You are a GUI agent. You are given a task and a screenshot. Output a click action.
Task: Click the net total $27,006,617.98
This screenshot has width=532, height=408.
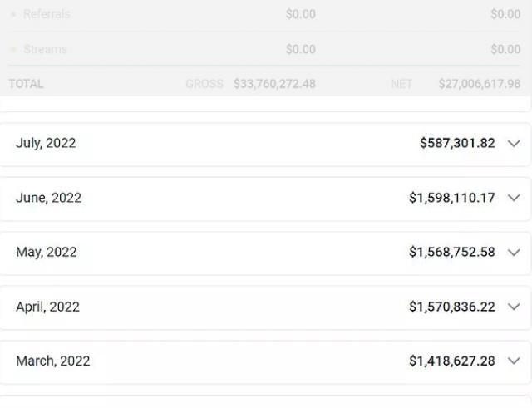[x=480, y=84]
